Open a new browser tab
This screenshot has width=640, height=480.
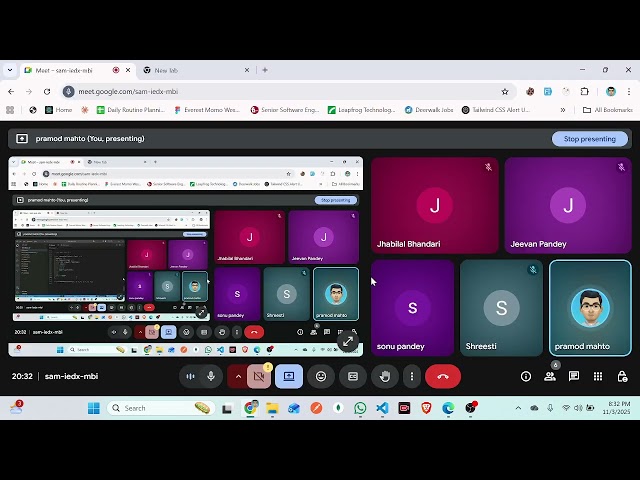pos(265,70)
